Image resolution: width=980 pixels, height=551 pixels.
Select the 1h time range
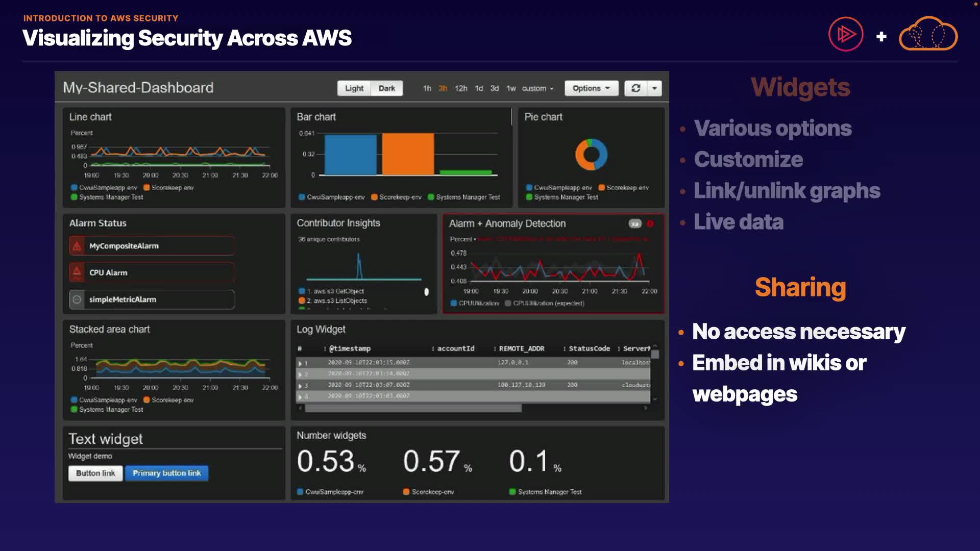pos(427,88)
